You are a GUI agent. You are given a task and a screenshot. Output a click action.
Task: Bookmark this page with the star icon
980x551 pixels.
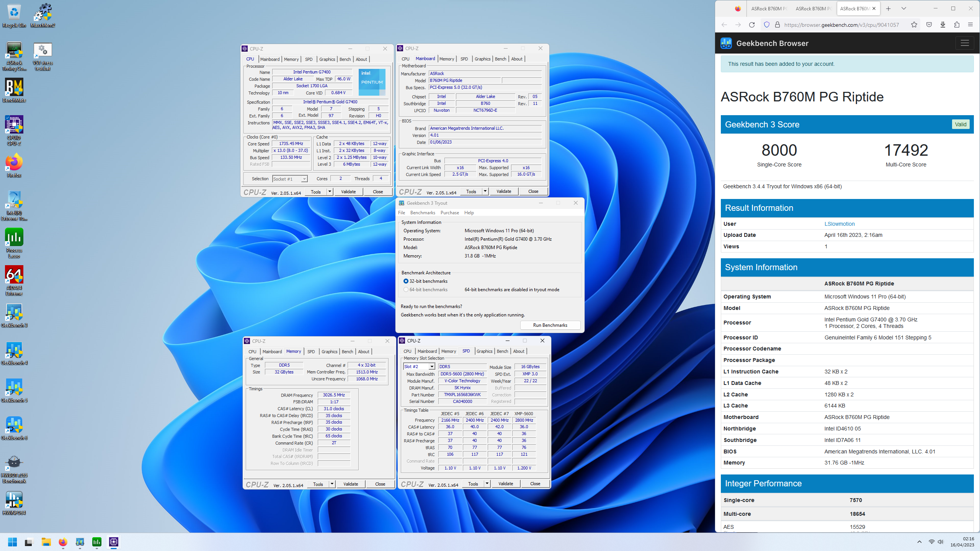[x=914, y=25]
